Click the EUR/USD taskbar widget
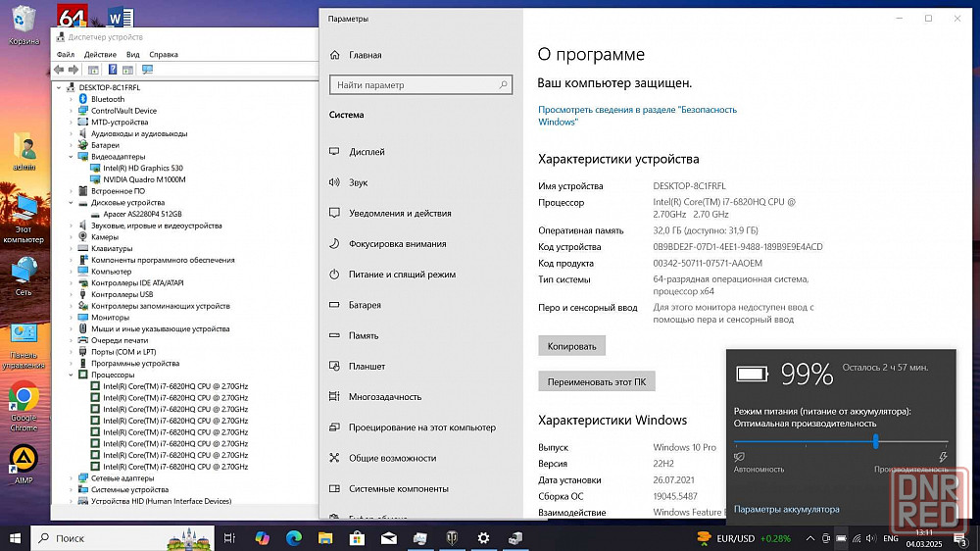 click(744, 538)
